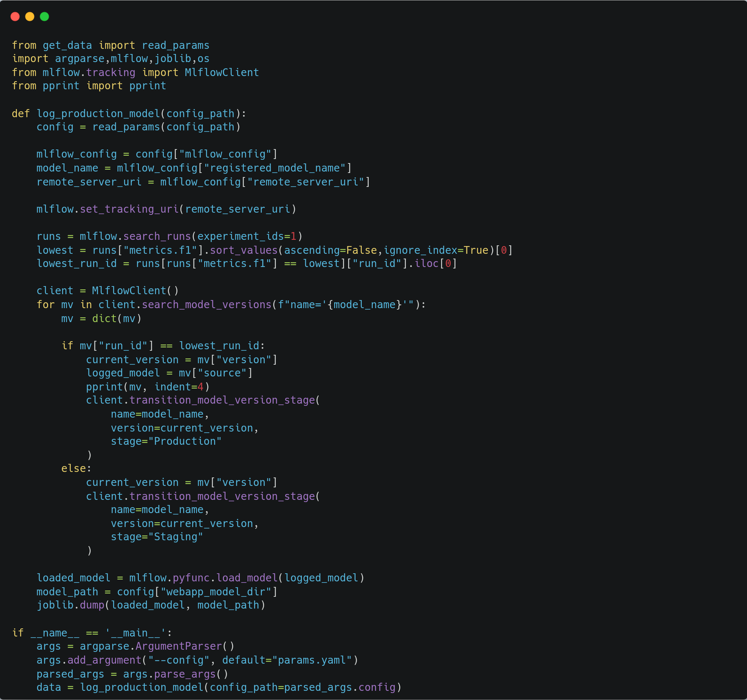Click the "webapp_model_dir" string
Image resolution: width=747 pixels, height=700 pixels.
coord(216,592)
